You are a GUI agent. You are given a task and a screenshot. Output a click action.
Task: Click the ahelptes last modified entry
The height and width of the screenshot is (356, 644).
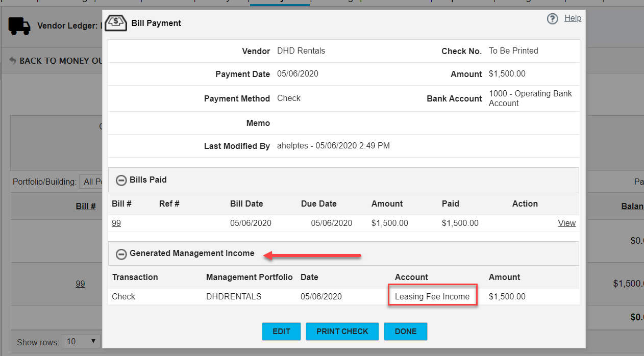(x=333, y=146)
